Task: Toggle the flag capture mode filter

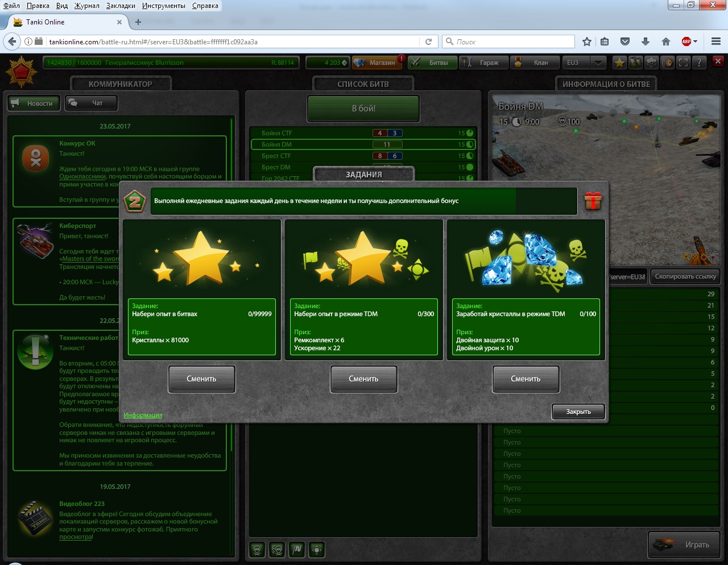Action: 297,550
